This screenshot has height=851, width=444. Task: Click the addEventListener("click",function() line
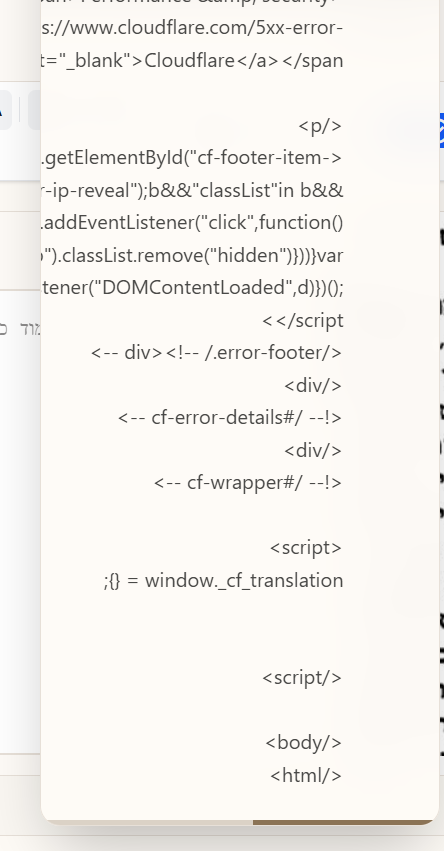pos(192,223)
